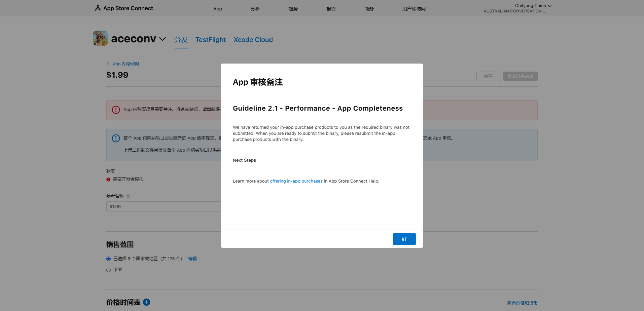Click the back chevron to App 内购买项目
Image resolution: width=644 pixels, height=311 pixels.
(108, 64)
